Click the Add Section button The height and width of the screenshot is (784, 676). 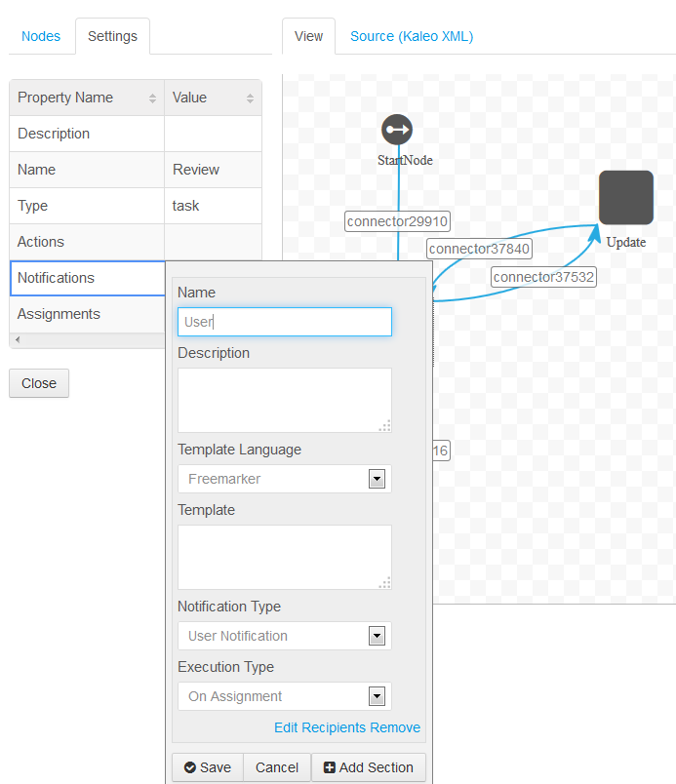pos(369,767)
